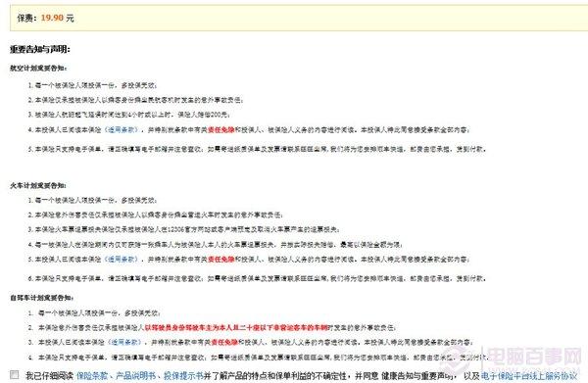
Task: Click the heading 火车计划重要告知
Action: pyautogui.click(x=38, y=185)
